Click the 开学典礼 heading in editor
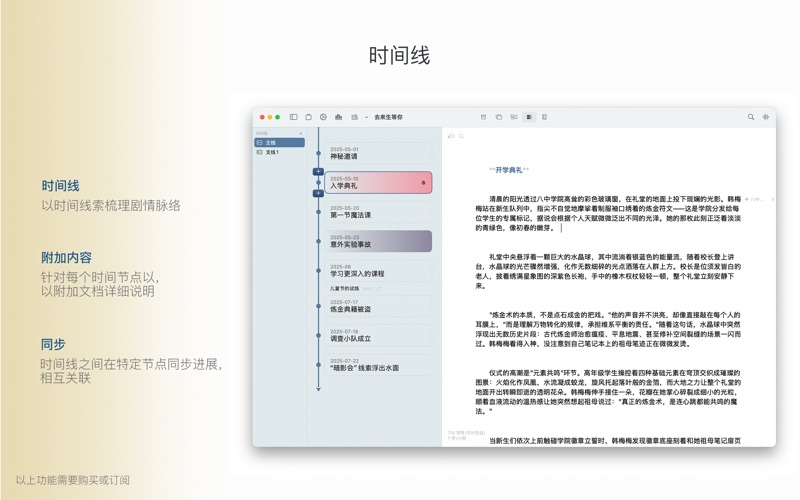This screenshot has height=500, width=800. pyautogui.click(x=509, y=170)
